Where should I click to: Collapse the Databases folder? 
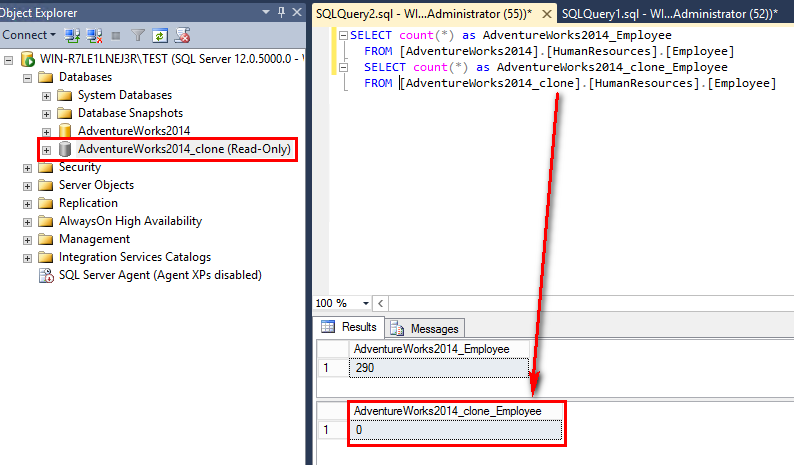[x=27, y=78]
